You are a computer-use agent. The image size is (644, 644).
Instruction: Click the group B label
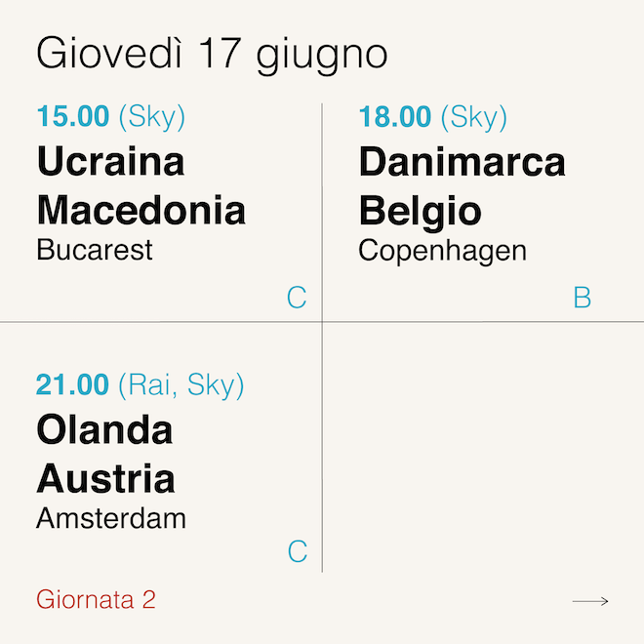[582, 298]
